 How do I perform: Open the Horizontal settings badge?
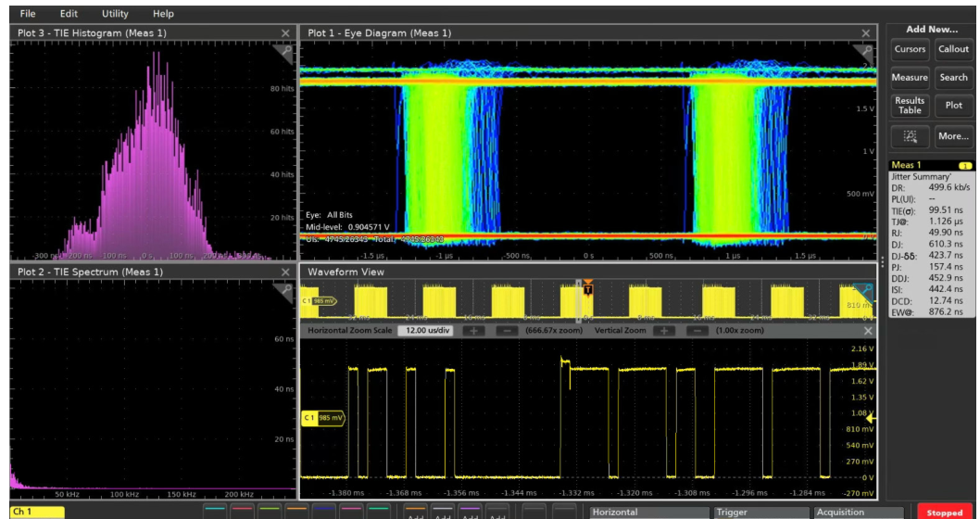649,513
